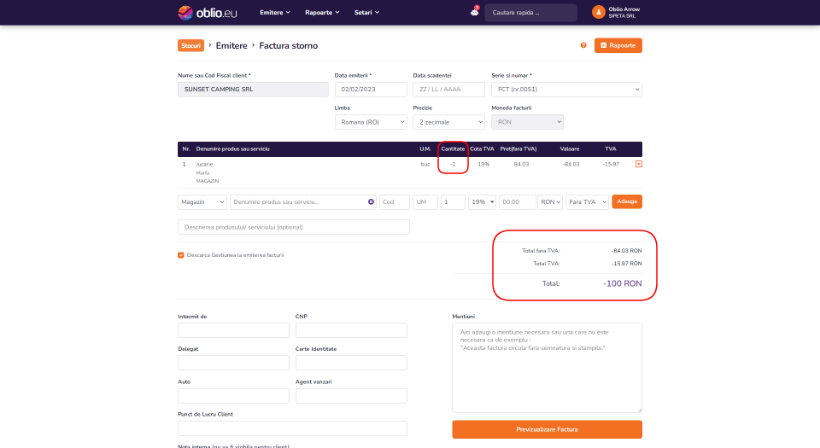Click the Adauga button

(x=627, y=202)
